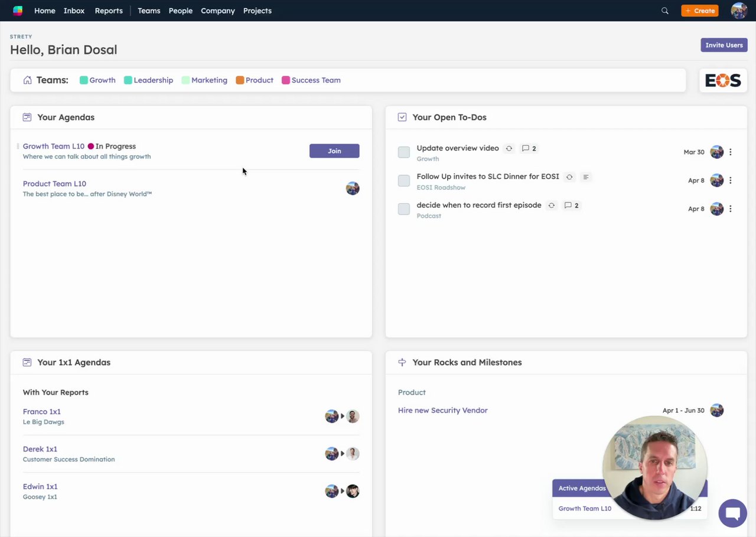This screenshot has height=537, width=756.
Task: Click the Podcast project label
Action: tap(429, 216)
